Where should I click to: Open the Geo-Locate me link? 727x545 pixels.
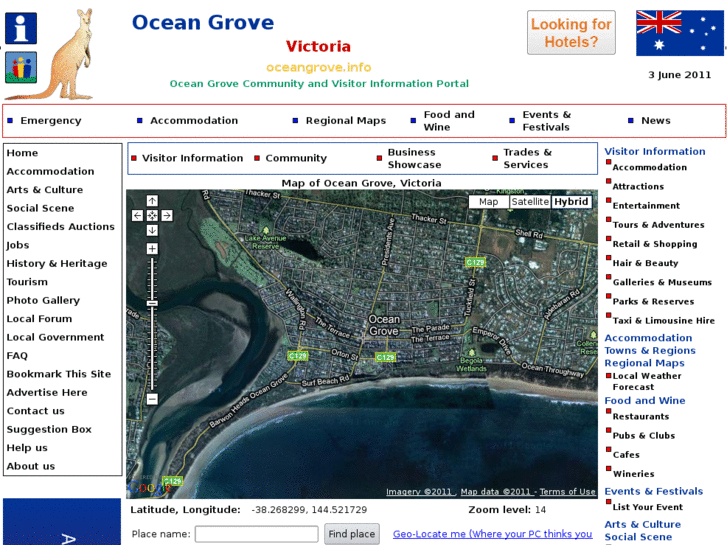pyautogui.click(x=492, y=534)
